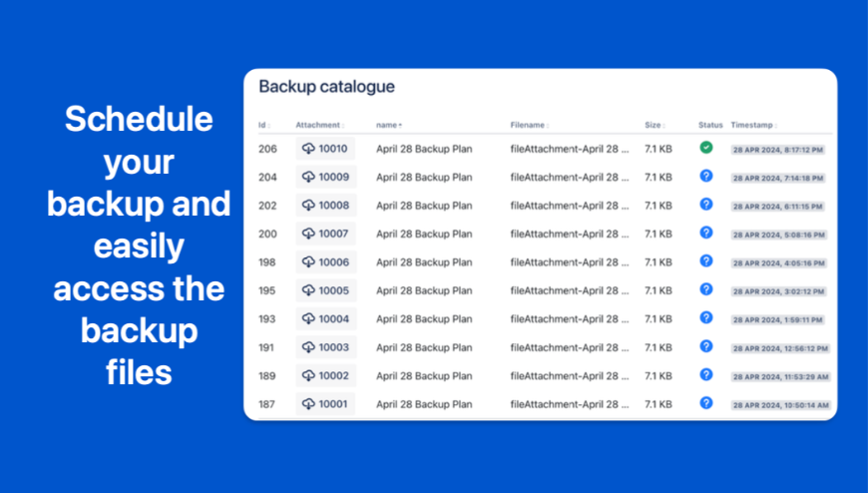
Task: Sort the catalogue by Size column
Action: pyautogui.click(x=653, y=125)
